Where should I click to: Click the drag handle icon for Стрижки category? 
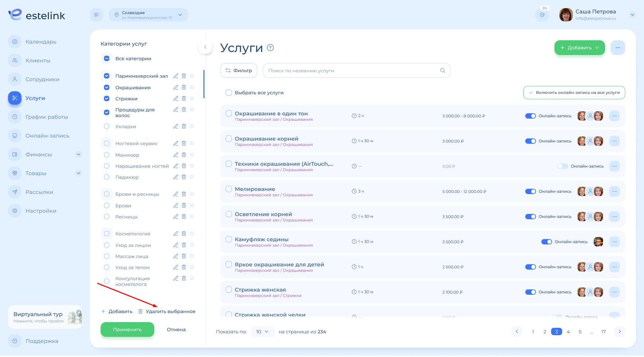click(x=192, y=98)
